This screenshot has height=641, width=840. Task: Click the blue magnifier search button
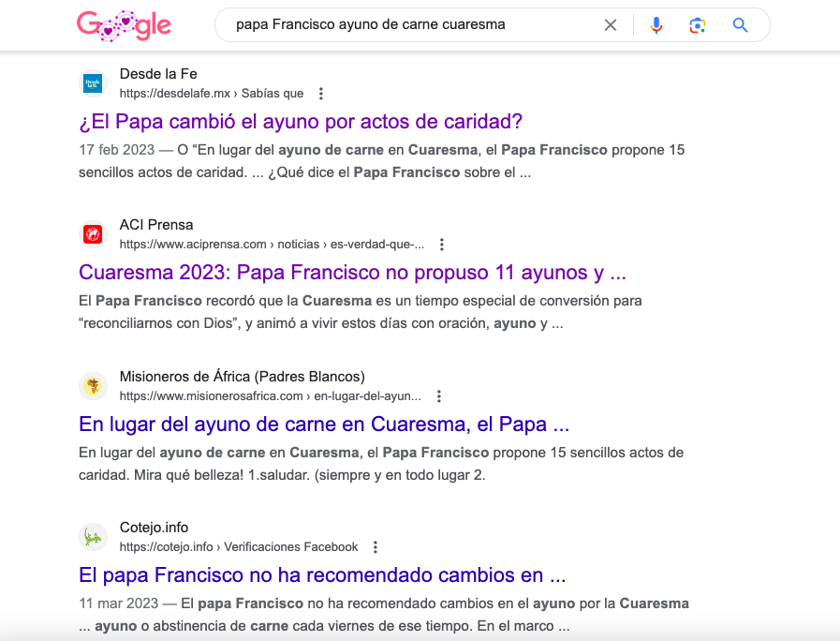coord(740,25)
